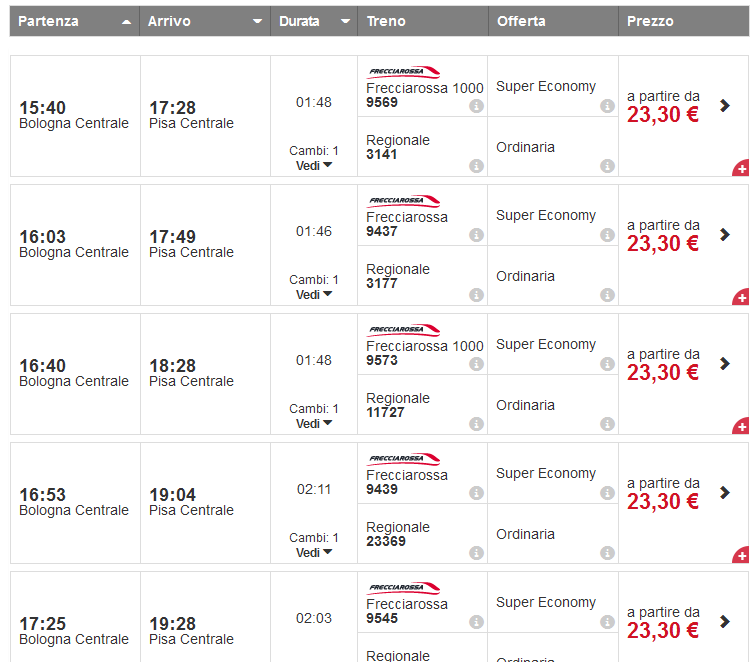Open info for Super Economy on 16:03 train

coord(606,235)
